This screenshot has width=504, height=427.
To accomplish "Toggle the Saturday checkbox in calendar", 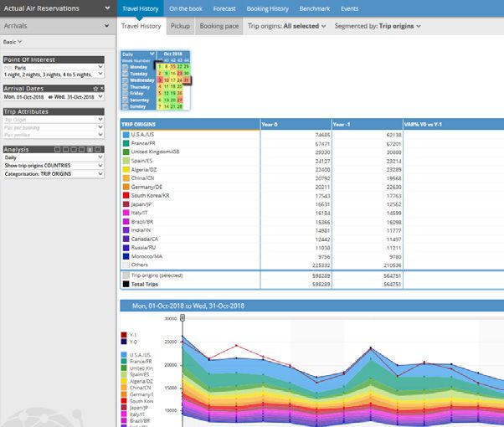I will pyautogui.click(x=125, y=100).
